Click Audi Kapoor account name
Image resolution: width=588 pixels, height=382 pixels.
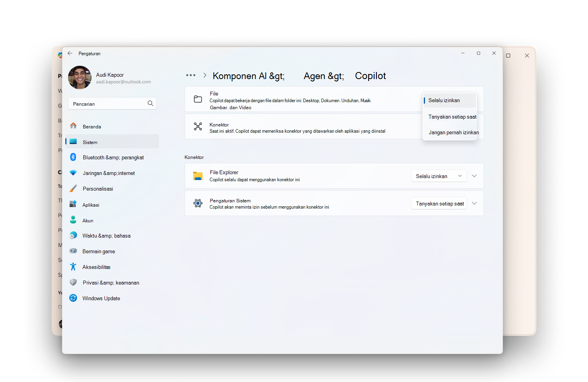coord(110,75)
